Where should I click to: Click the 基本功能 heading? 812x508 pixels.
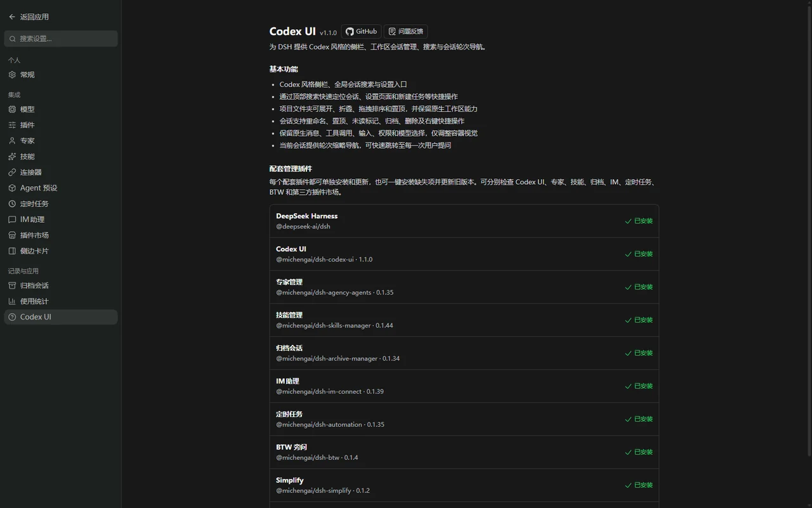[284, 69]
